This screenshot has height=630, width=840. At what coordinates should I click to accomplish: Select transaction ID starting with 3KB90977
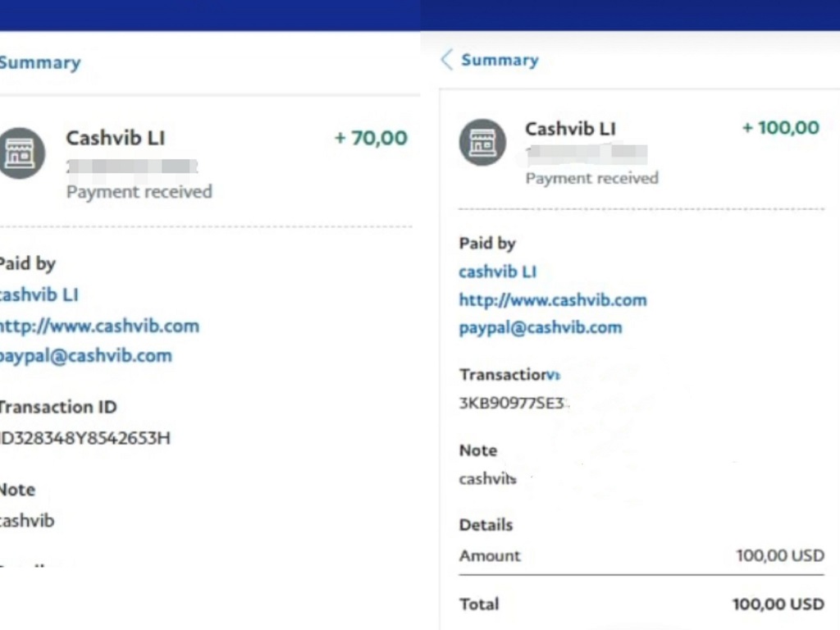(x=514, y=403)
